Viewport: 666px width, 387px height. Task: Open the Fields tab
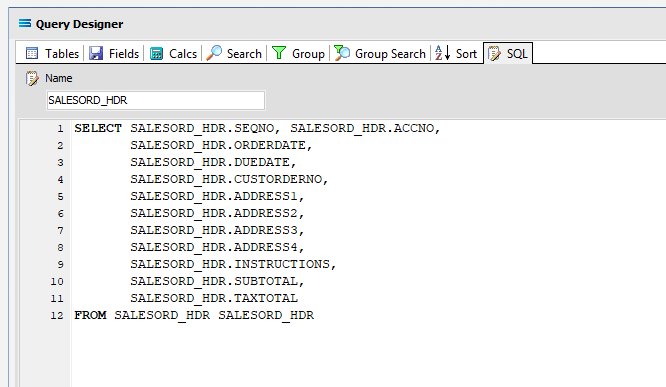point(114,54)
